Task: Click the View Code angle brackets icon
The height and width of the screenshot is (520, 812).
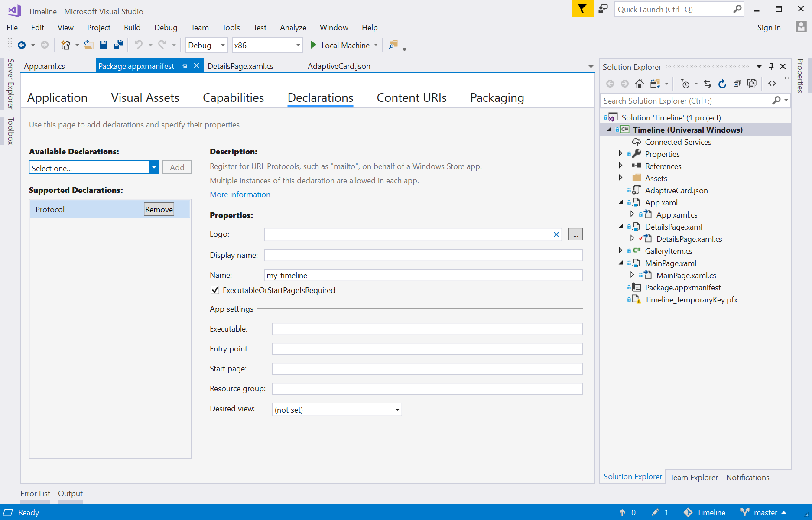Action: tap(772, 84)
